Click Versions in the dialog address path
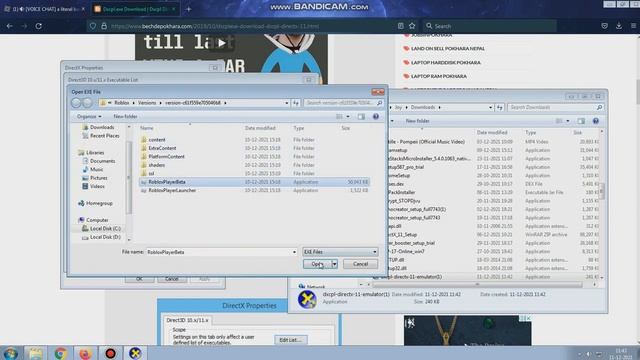The height and width of the screenshot is (360, 640). pyautogui.click(x=147, y=103)
